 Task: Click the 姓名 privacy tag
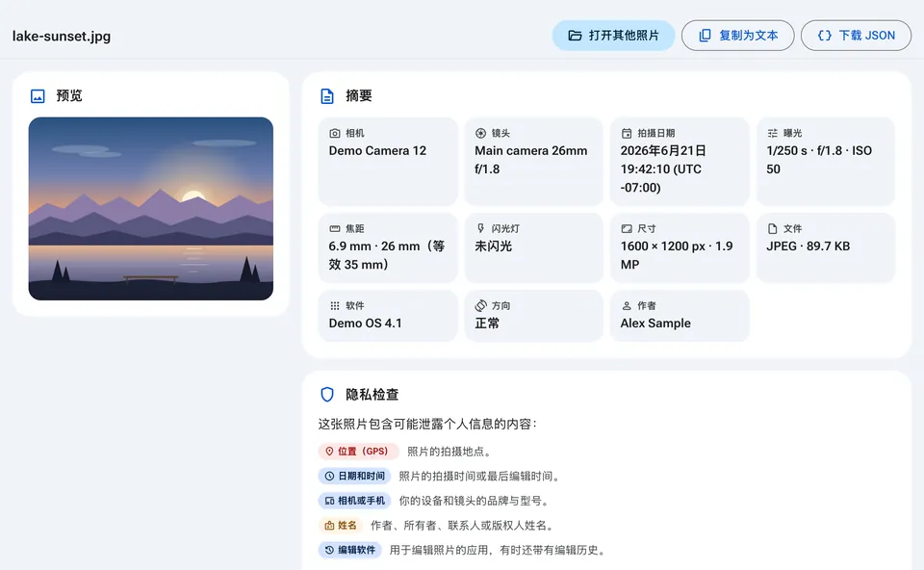(341, 526)
